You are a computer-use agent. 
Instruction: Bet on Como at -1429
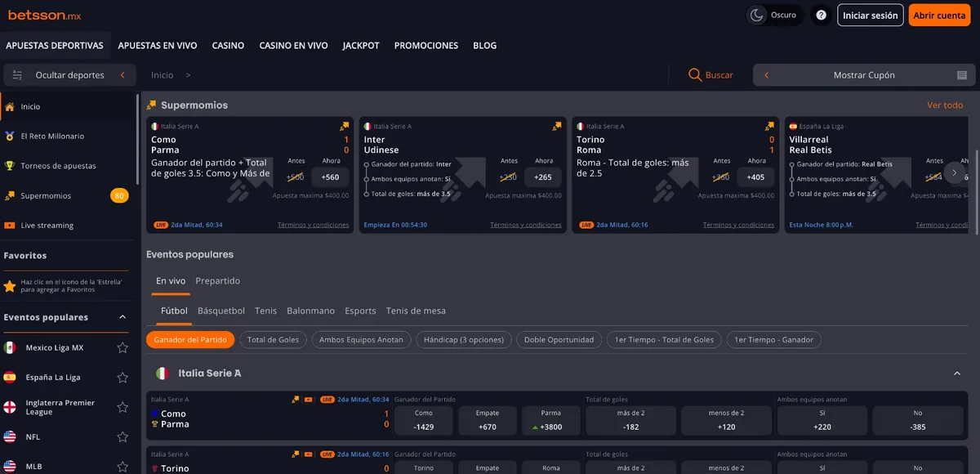point(423,420)
